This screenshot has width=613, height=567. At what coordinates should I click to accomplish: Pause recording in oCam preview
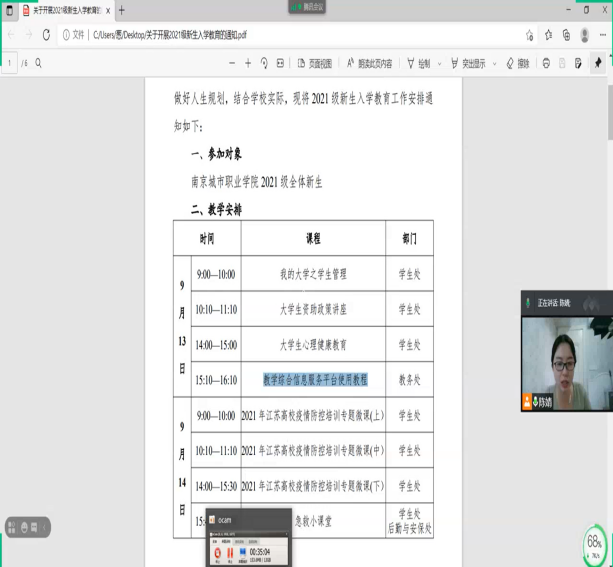pos(230,554)
